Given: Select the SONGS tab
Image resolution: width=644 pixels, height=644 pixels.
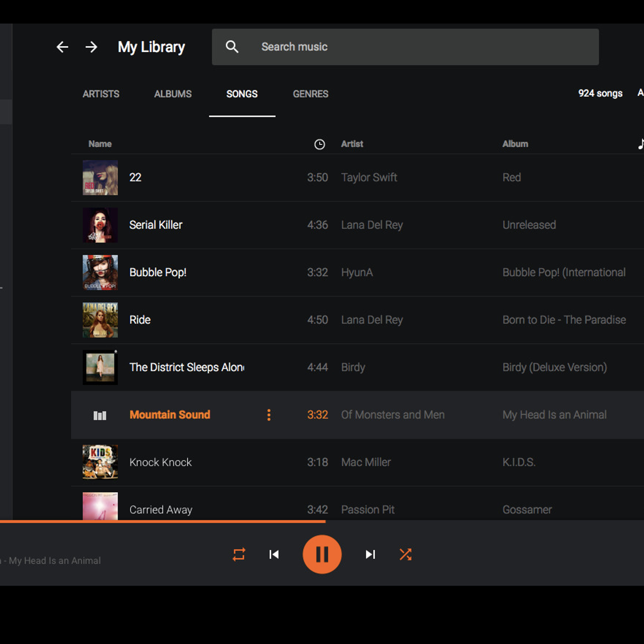Looking at the screenshot, I should [242, 94].
